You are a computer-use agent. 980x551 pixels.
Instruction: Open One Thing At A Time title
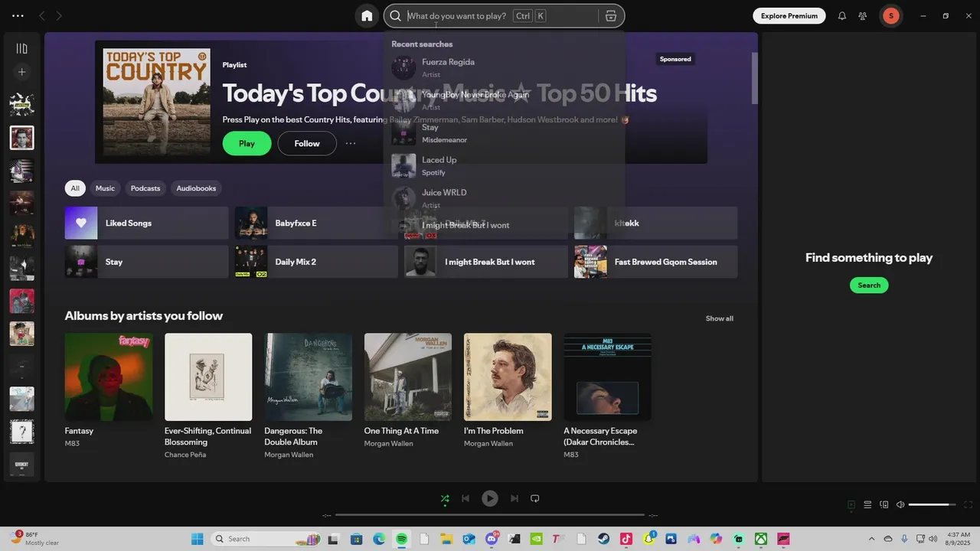tap(401, 431)
